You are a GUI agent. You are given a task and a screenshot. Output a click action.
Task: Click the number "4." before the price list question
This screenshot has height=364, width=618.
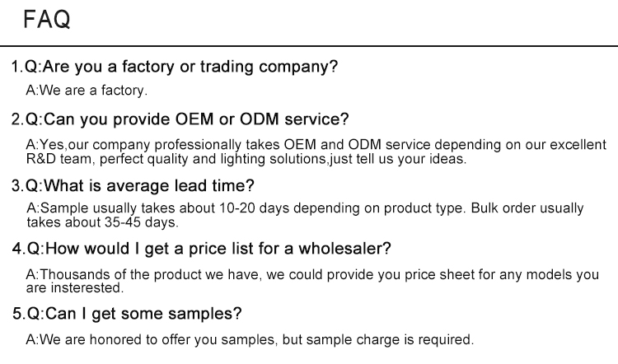17,248
